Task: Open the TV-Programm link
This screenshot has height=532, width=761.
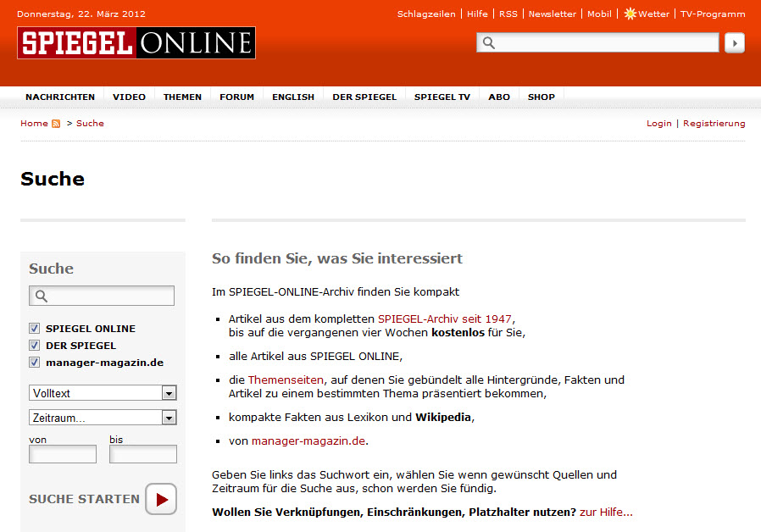Action: (713, 14)
